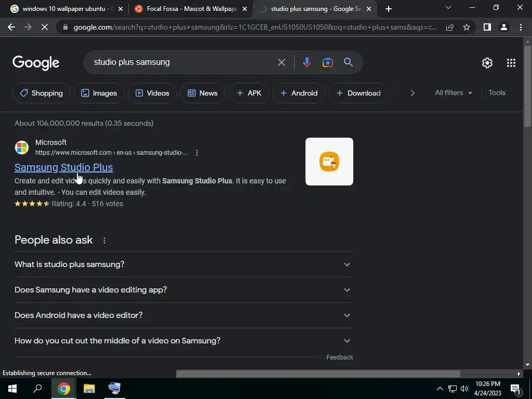This screenshot has height=399, width=532.
Task: Open the volume tray icon
Action: pyautogui.click(x=464, y=389)
